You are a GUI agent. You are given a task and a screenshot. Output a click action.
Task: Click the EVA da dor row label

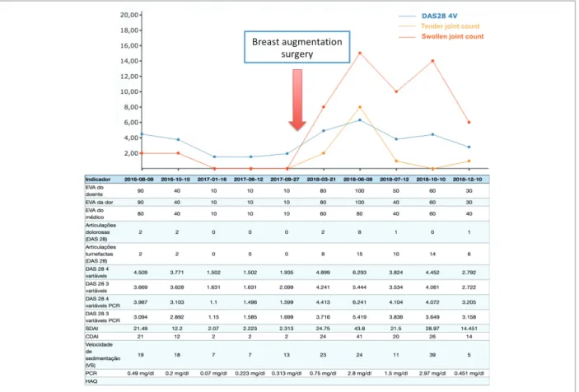100,203
